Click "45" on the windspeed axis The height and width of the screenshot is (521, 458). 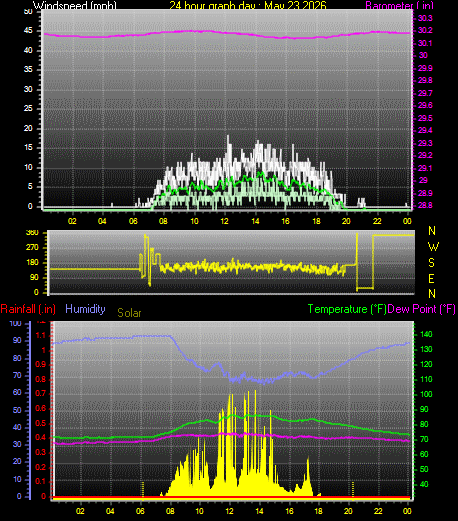point(28,31)
